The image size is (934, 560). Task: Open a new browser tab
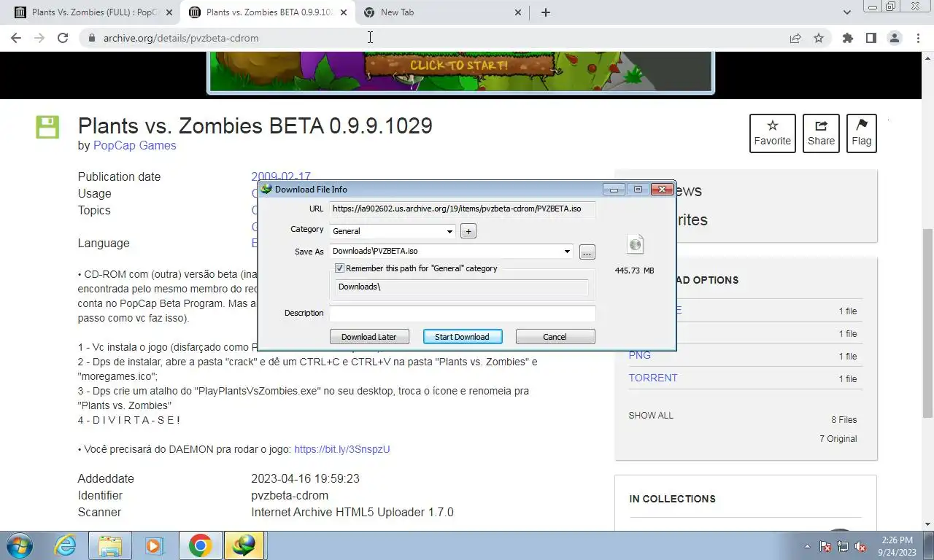[x=546, y=12]
